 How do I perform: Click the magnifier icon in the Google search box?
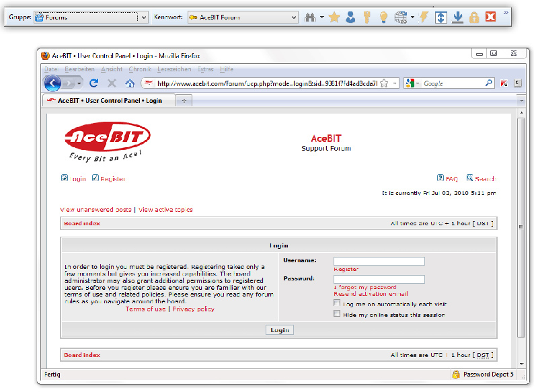coord(489,83)
